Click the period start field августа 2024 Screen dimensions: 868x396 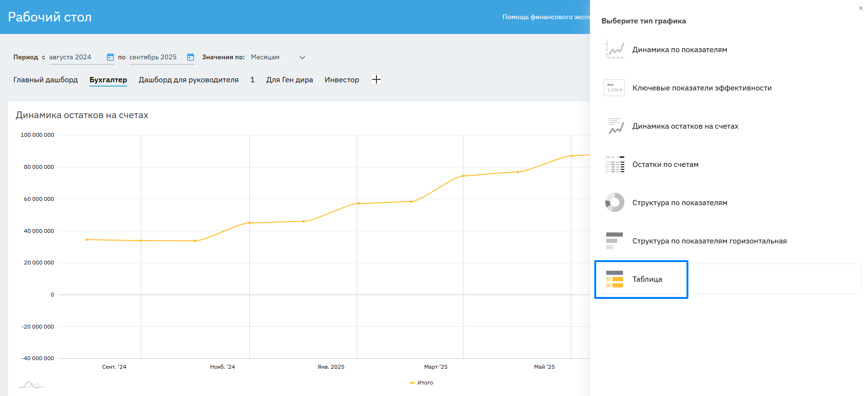coord(75,57)
